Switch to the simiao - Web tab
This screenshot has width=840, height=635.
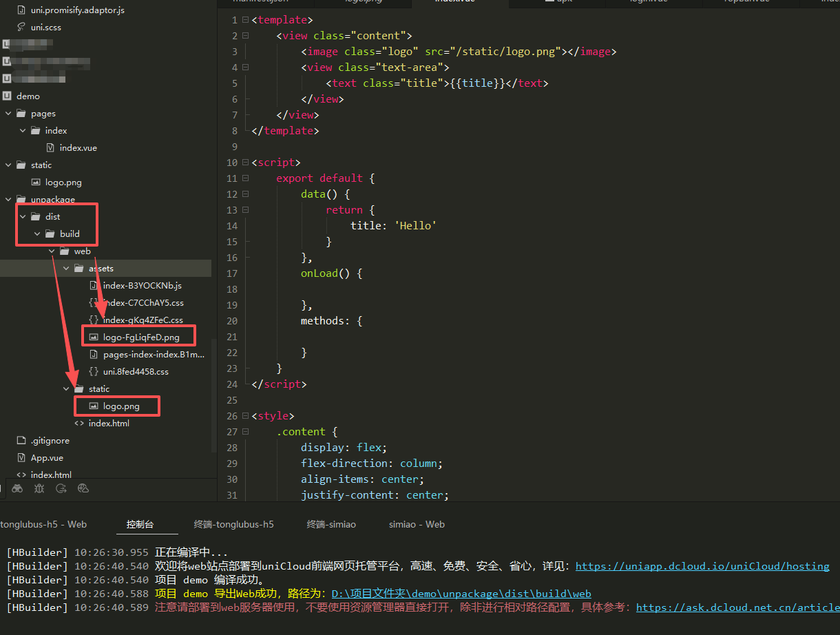click(x=417, y=524)
